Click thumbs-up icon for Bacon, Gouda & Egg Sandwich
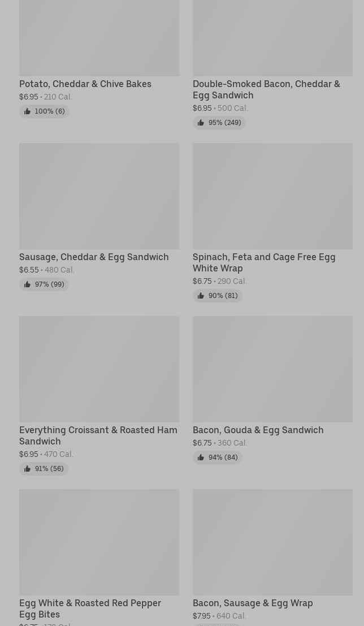364x626 pixels. pyautogui.click(x=201, y=457)
